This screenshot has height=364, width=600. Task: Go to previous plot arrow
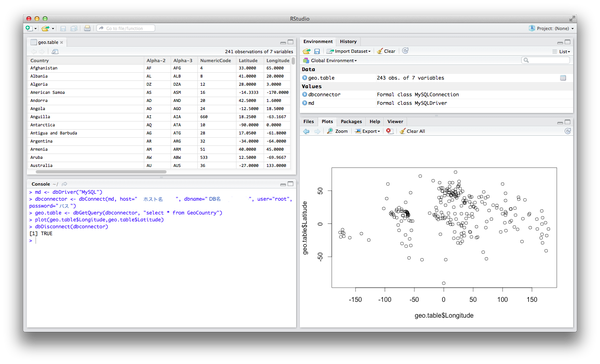pyautogui.click(x=306, y=131)
